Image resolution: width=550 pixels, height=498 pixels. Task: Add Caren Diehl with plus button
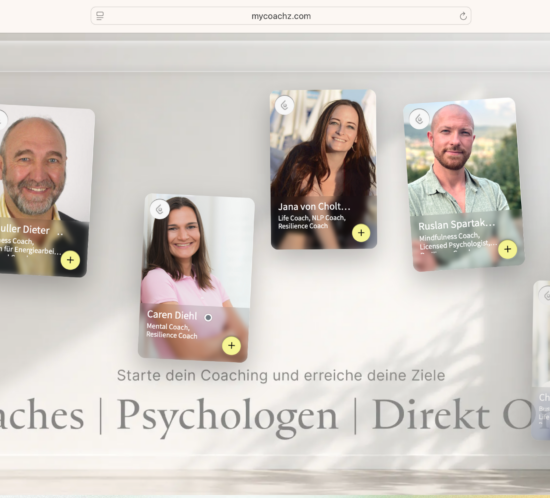pyautogui.click(x=232, y=346)
